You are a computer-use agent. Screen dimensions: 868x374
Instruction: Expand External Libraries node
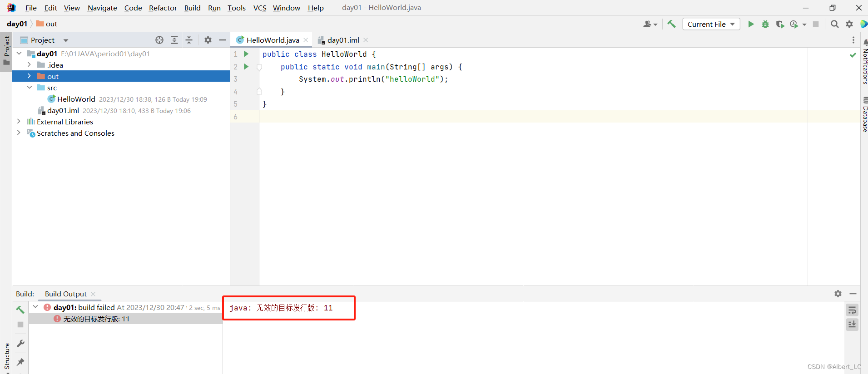19,122
